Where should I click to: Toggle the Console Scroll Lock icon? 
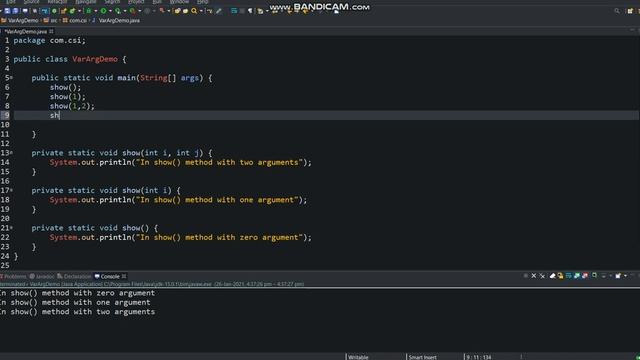click(560, 276)
